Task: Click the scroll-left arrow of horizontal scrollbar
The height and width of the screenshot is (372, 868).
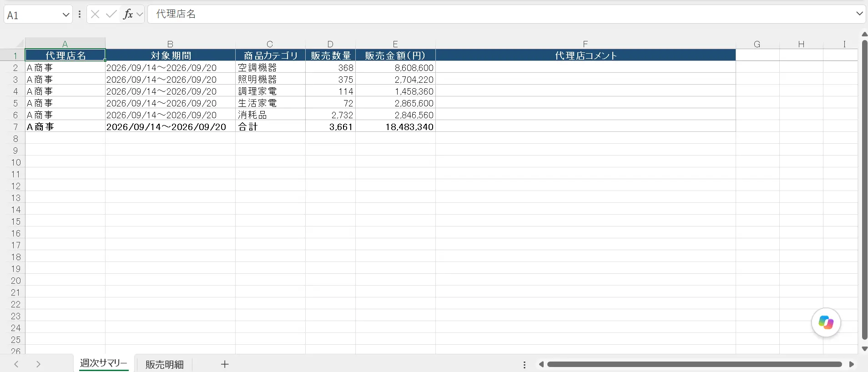Action: click(x=541, y=364)
